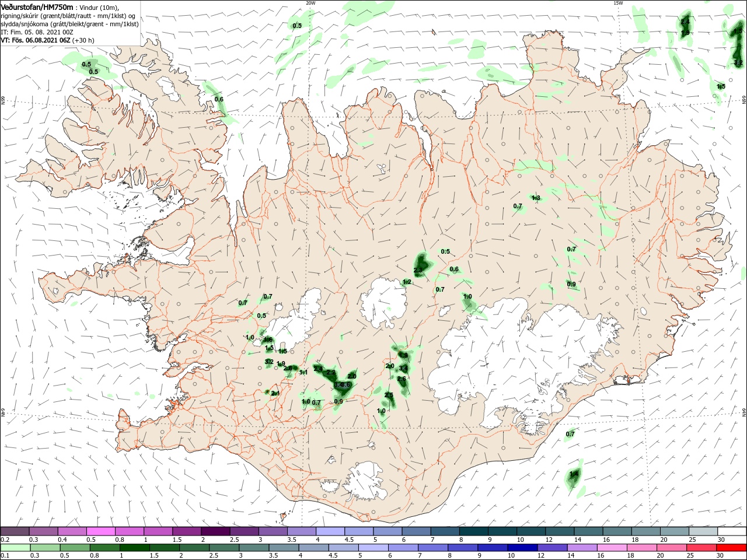This screenshot has width=747, height=560.
Task: Click the upper legend swatch between 9 and 10
Action: tap(502, 531)
